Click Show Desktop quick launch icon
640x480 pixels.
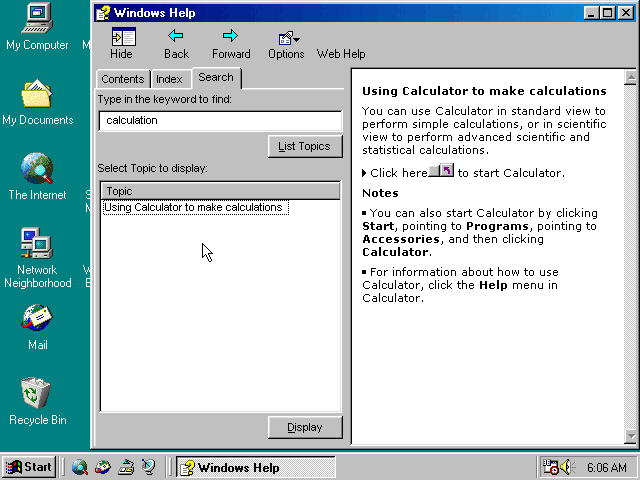click(126, 467)
